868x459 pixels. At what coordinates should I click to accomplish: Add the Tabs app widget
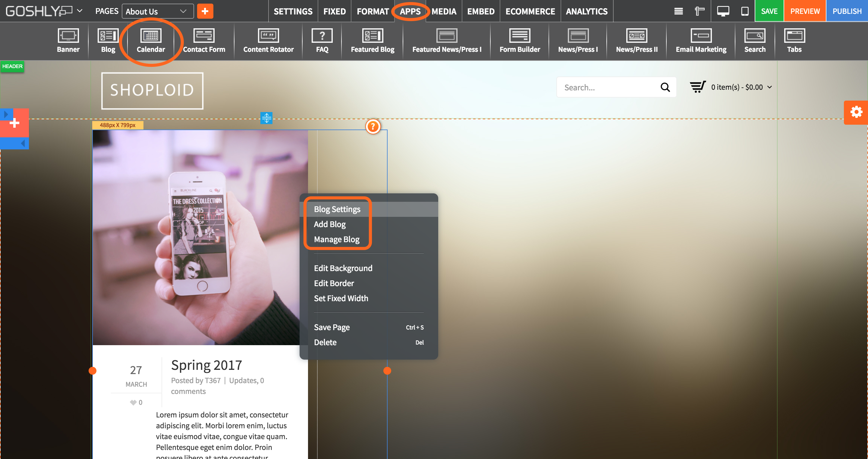794,41
